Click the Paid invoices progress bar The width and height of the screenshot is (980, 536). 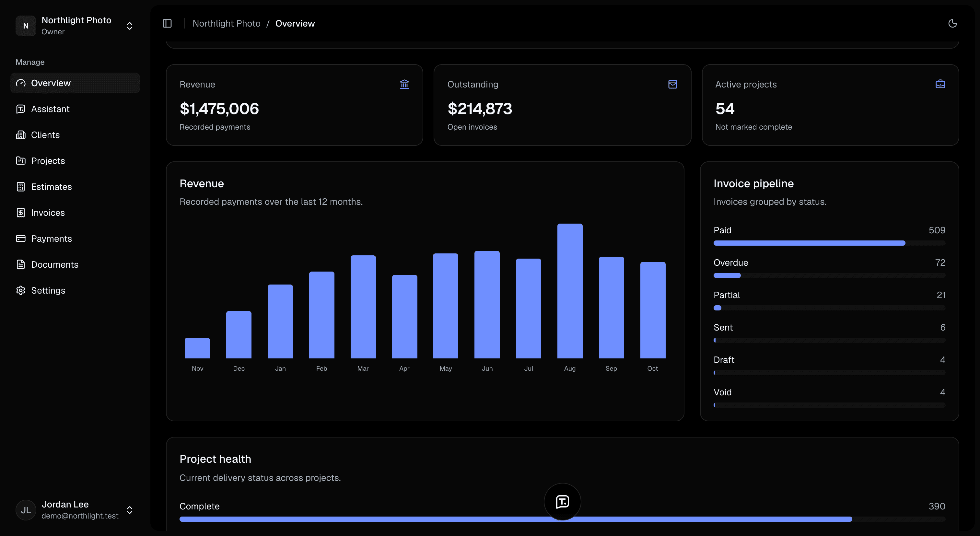tap(829, 243)
